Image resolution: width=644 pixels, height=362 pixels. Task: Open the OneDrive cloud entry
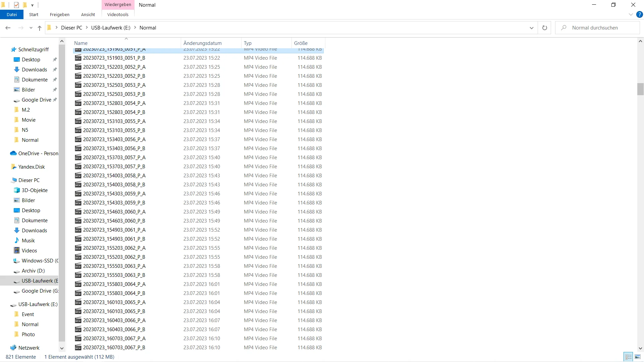[x=35, y=153]
